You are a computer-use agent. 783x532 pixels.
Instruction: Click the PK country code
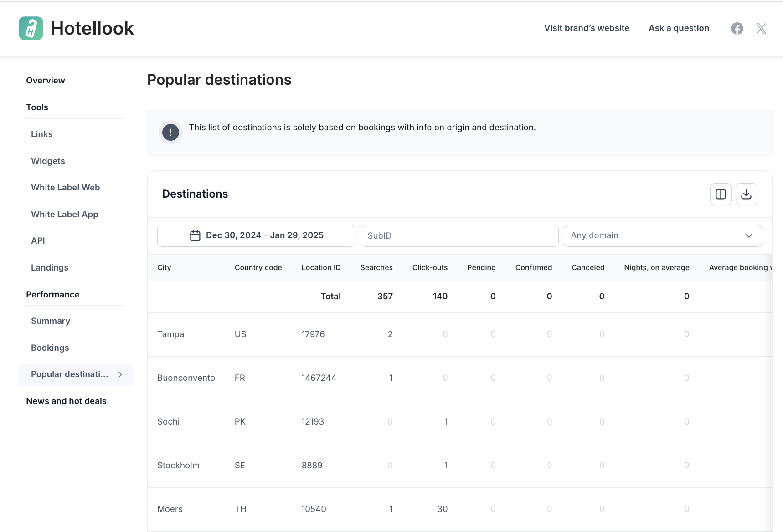pyautogui.click(x=240, y=422)
